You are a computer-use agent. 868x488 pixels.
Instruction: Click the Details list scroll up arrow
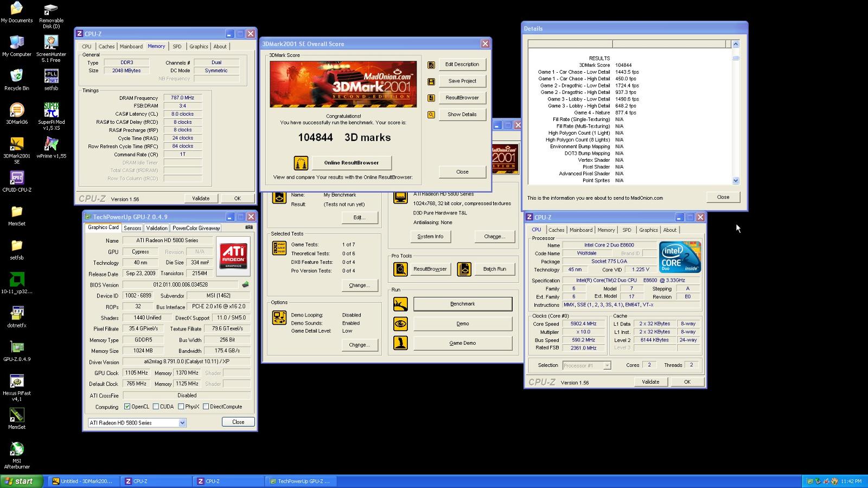(x=736, y=44)
